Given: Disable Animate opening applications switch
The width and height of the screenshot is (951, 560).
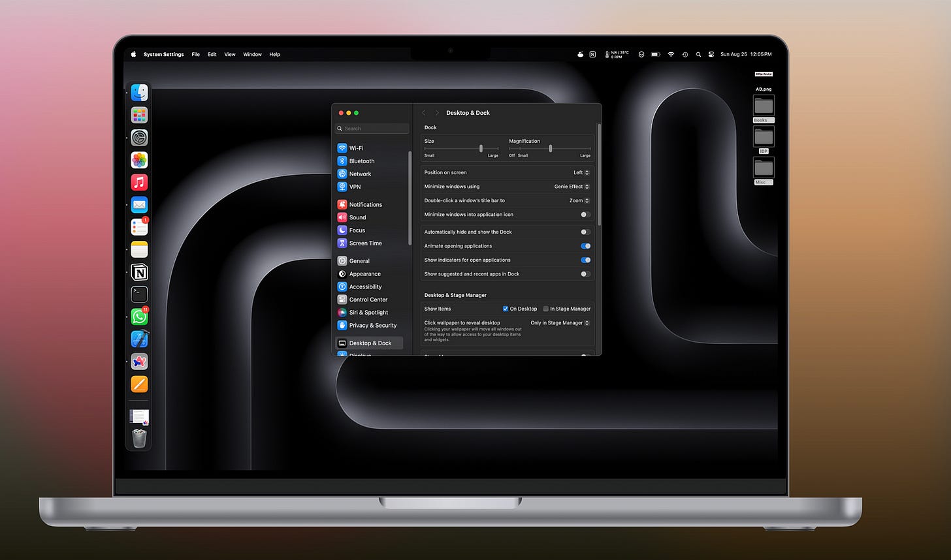Looking at the screenshot, I should 586,246.
